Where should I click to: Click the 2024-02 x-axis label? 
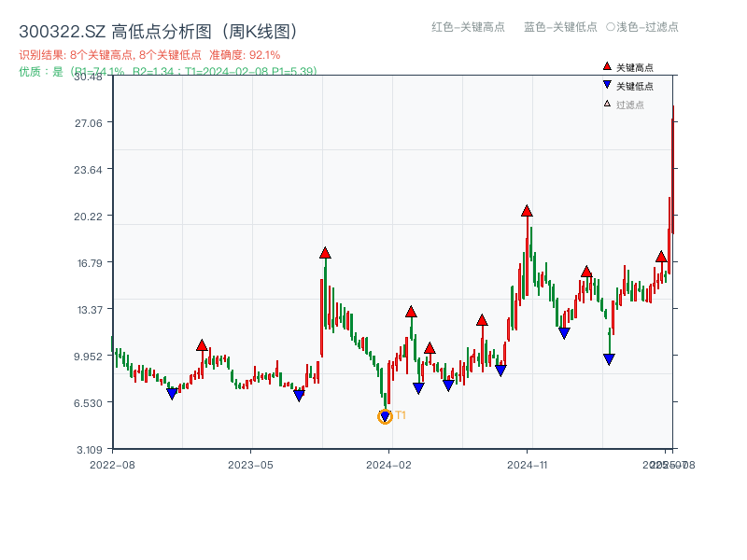388,465
